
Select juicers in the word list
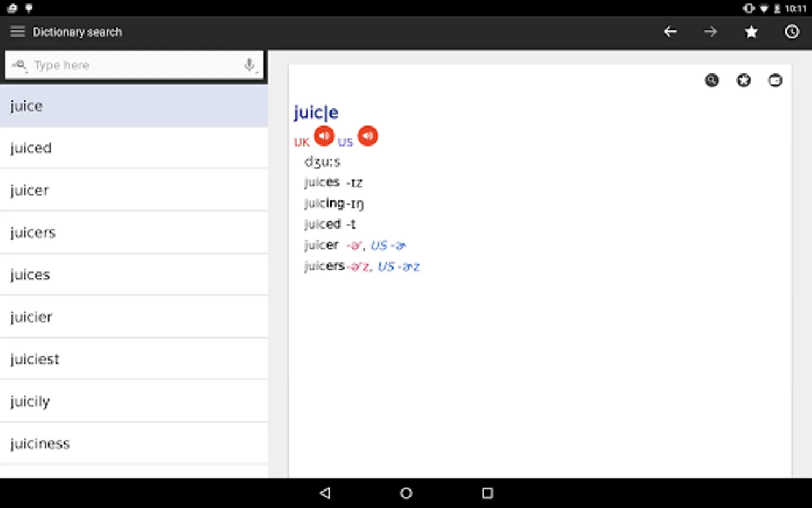click(134, 232)
